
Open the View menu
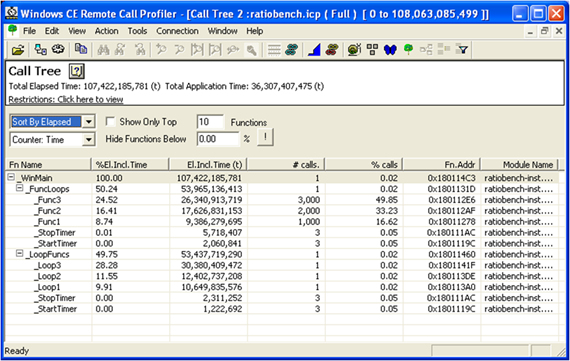pos(77,31)
